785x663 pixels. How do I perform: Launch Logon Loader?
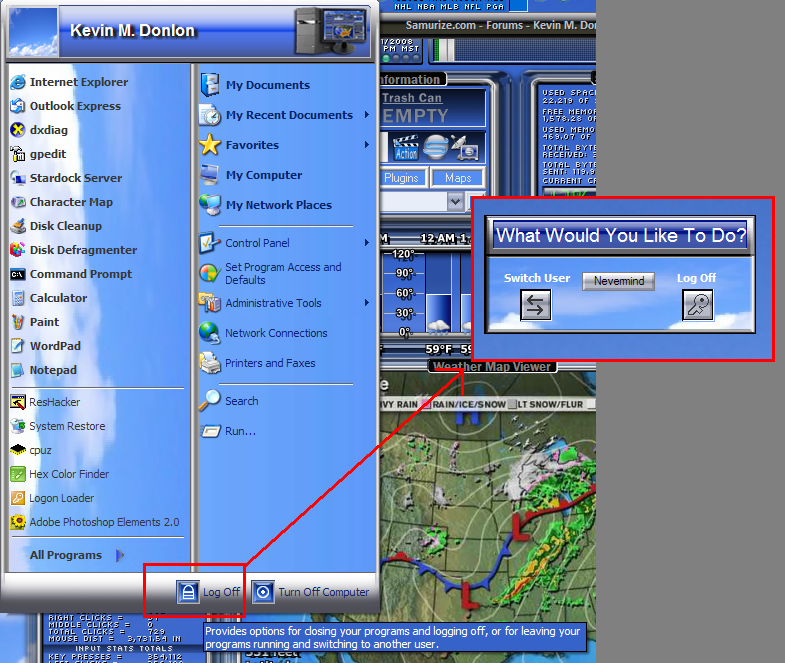click(52, 498)
